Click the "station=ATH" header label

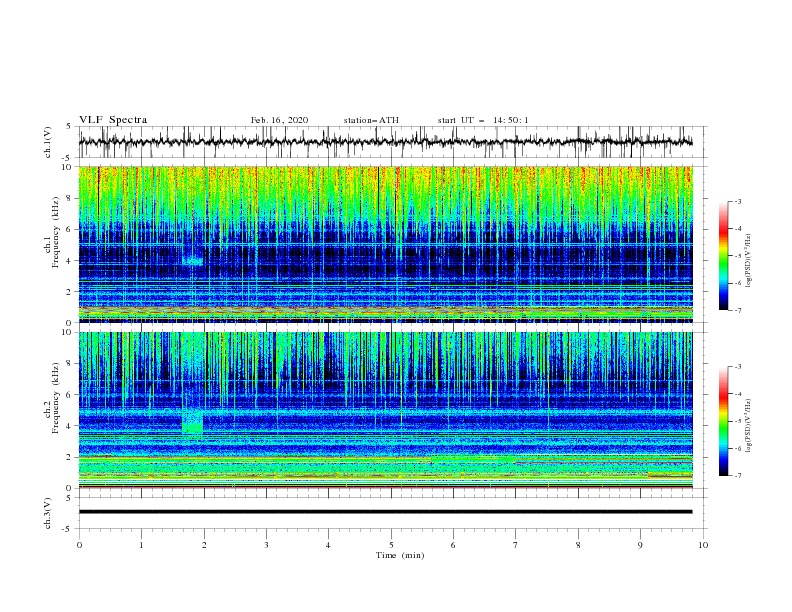tap(371, 120)
